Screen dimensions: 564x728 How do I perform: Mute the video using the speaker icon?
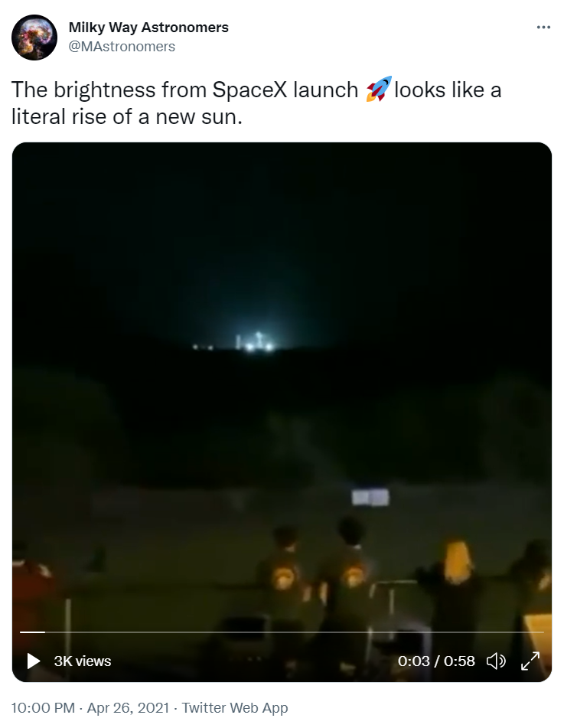496,661
